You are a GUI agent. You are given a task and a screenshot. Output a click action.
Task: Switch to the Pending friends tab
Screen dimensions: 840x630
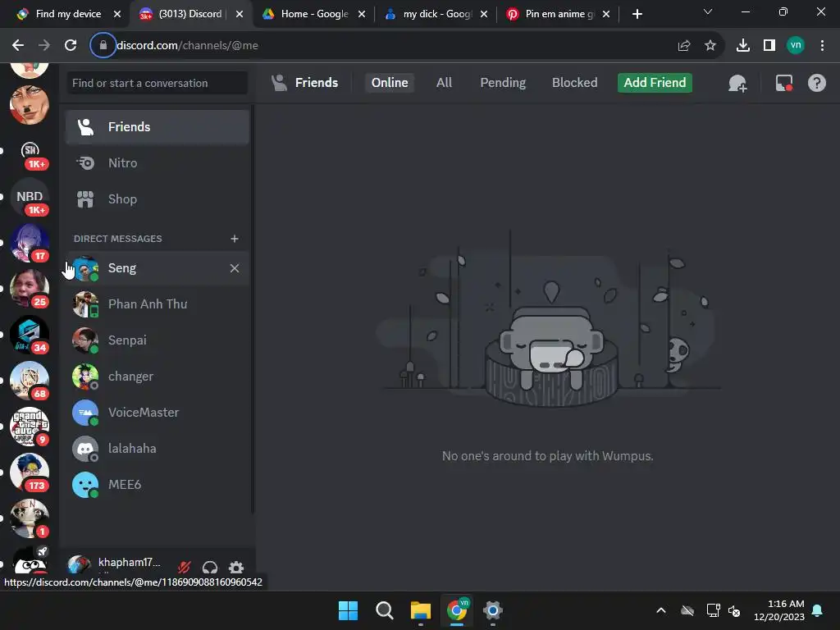pos(503,83)
